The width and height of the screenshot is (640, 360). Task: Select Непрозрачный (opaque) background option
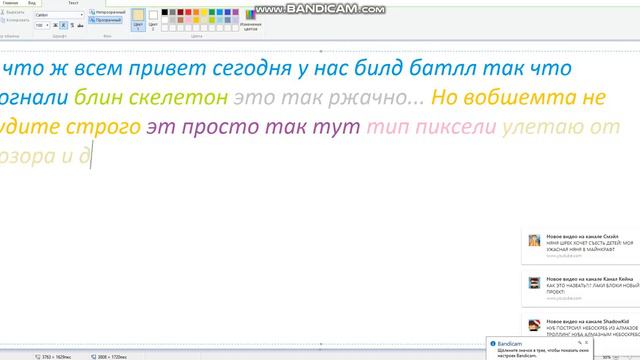pyautogui.click(x=107, y=12)
